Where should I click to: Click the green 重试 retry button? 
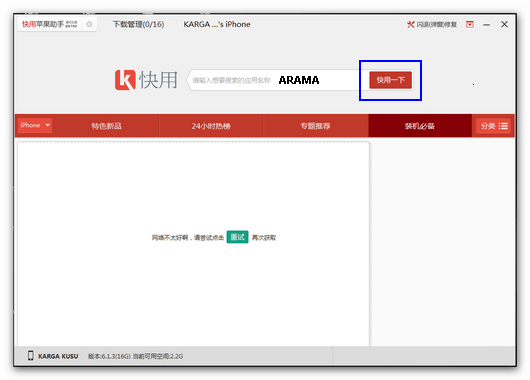tap(237, 237)
